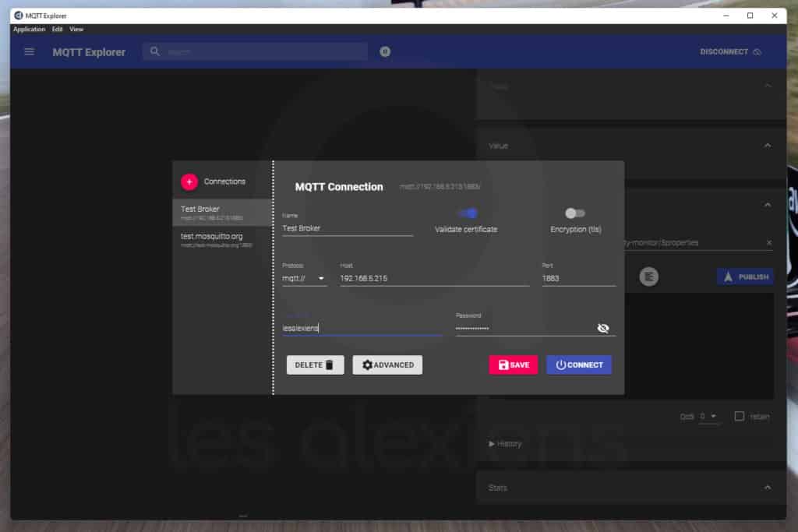Image resolution: width=798 pixels, height=532 pixels.
Task: Select the Test Broker connection
Action: (x=222, y=213)
